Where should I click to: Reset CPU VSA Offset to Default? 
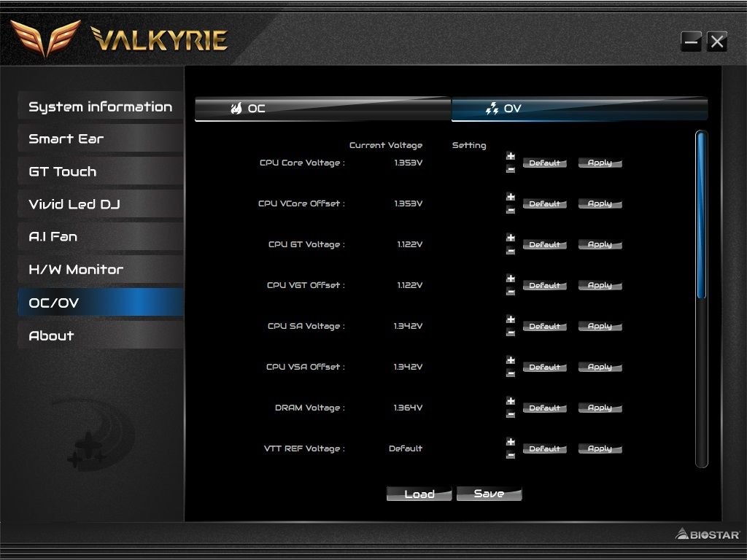(544, 367)
